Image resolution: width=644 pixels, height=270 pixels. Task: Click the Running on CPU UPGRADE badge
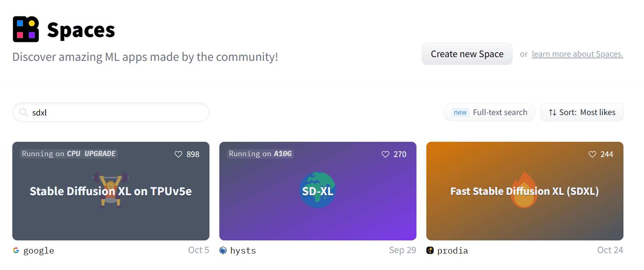69,154
